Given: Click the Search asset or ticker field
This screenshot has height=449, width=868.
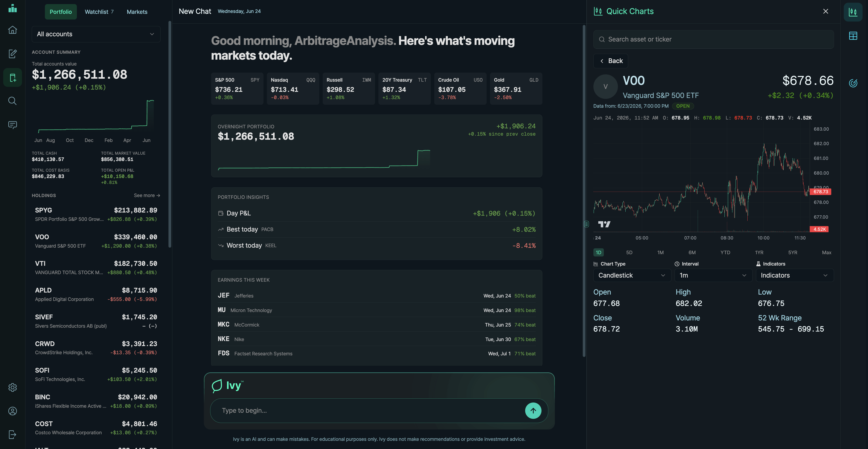Looking at the screenshot, I should (x=713, y=39).
